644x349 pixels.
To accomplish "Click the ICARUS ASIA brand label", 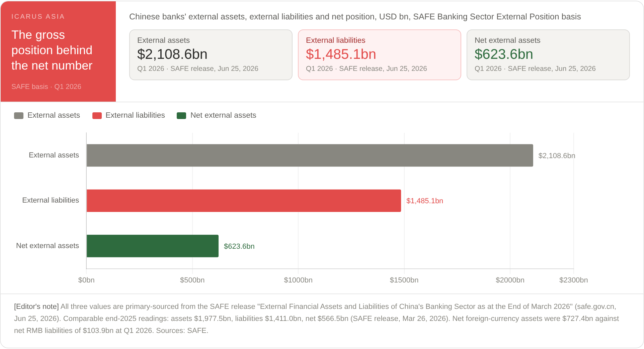I will click(38, 17).
